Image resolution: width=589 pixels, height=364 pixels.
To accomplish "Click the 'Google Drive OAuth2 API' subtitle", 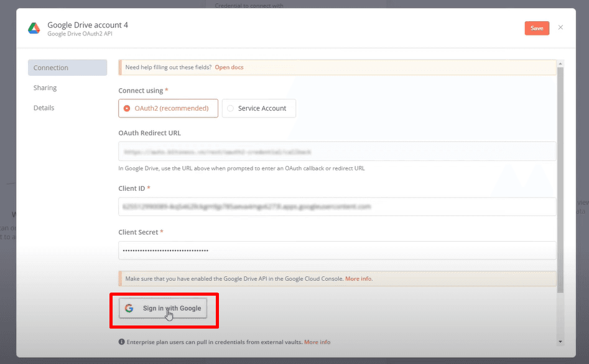I will pyautogui.click(x=80, y=34).
